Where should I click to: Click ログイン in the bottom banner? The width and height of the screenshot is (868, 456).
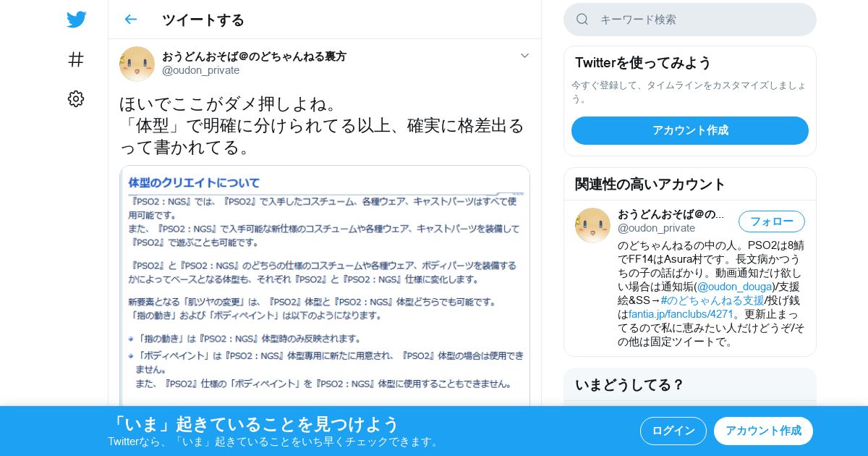pos(673,431)
